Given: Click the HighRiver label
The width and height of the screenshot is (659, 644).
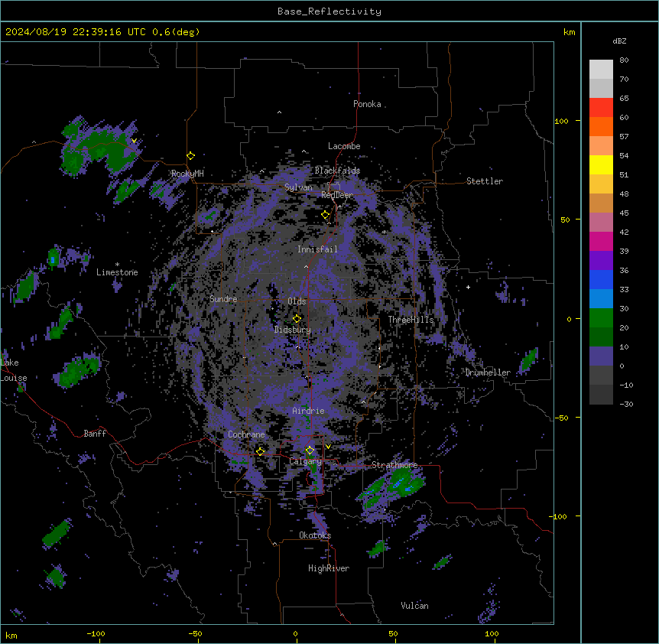Looking at the screenshot, I should pyautogui.click(x=329, y=568).
